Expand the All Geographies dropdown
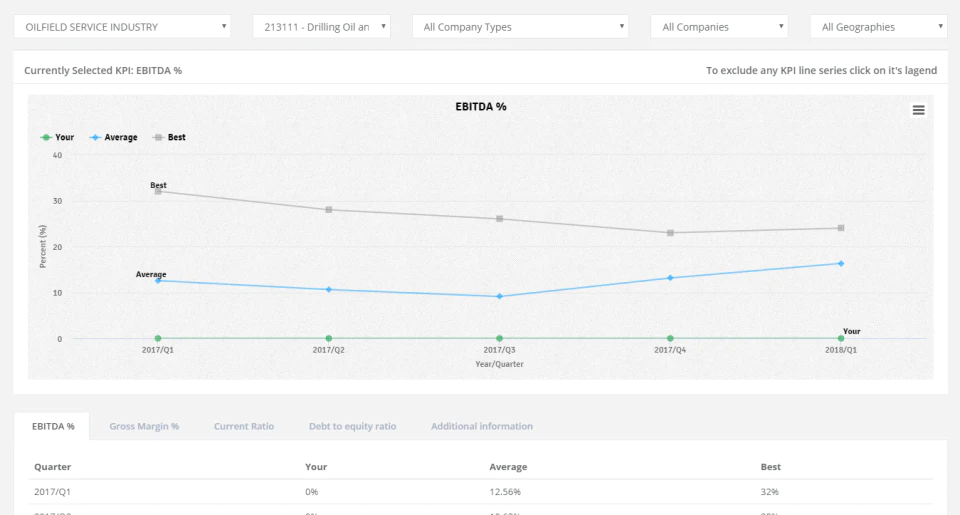960x515 pixels. 879,27
